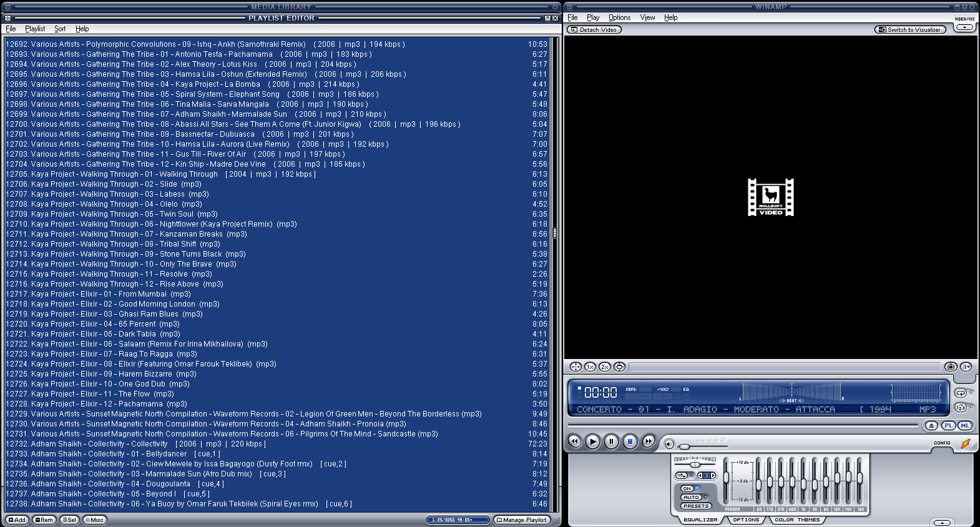
Task: Expand the drawer arrow at bottom right
Action: tap(942, 523)
